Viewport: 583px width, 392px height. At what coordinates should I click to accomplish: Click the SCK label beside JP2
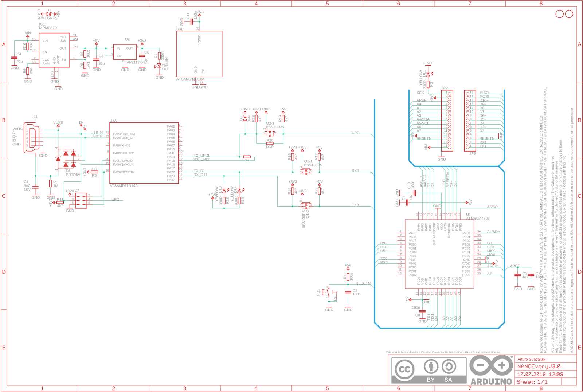420,93
